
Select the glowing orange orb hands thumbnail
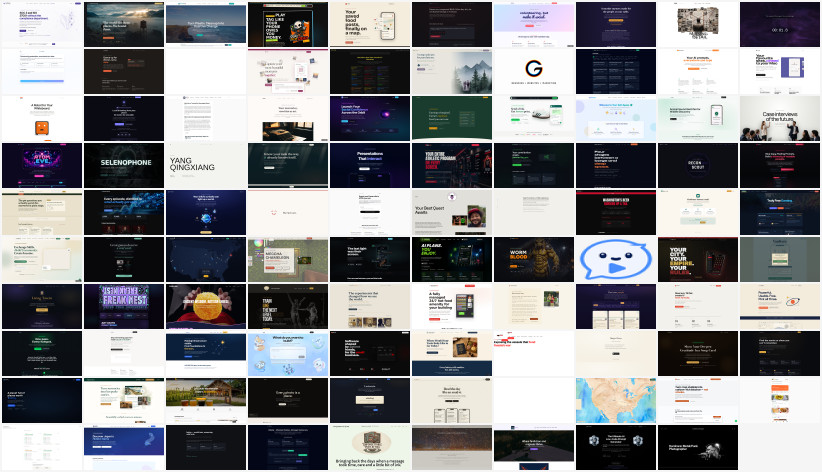point(206,306)
